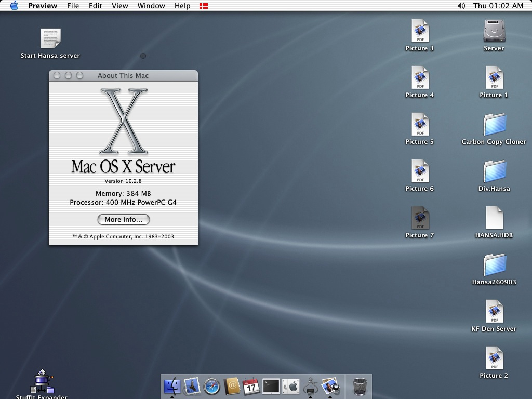Select the Div.Hansa folder
Image resolution: width=532 pixels, height=399 pixels.
pos(495,171)
